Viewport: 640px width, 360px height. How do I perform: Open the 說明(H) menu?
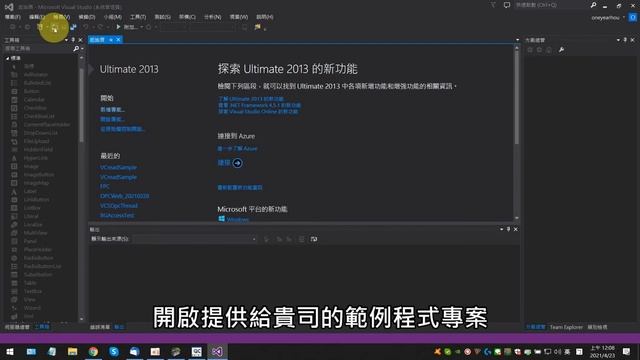[264, 17]
